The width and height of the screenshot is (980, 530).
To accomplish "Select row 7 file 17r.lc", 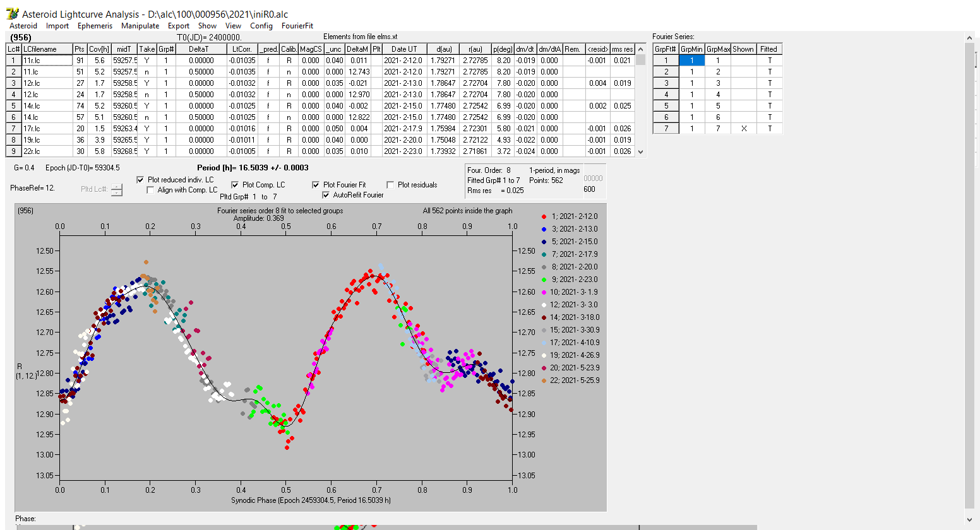I will pos(47,129).
